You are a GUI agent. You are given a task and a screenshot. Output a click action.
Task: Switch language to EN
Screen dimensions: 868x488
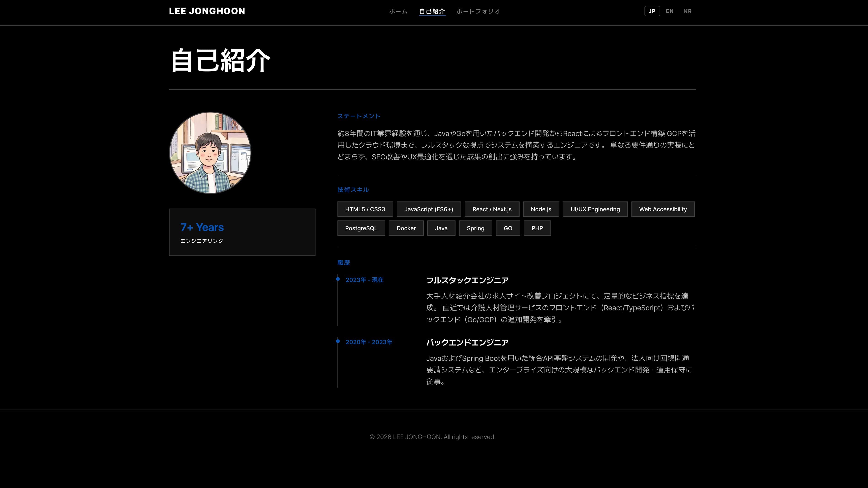click(x=670, y=11)
